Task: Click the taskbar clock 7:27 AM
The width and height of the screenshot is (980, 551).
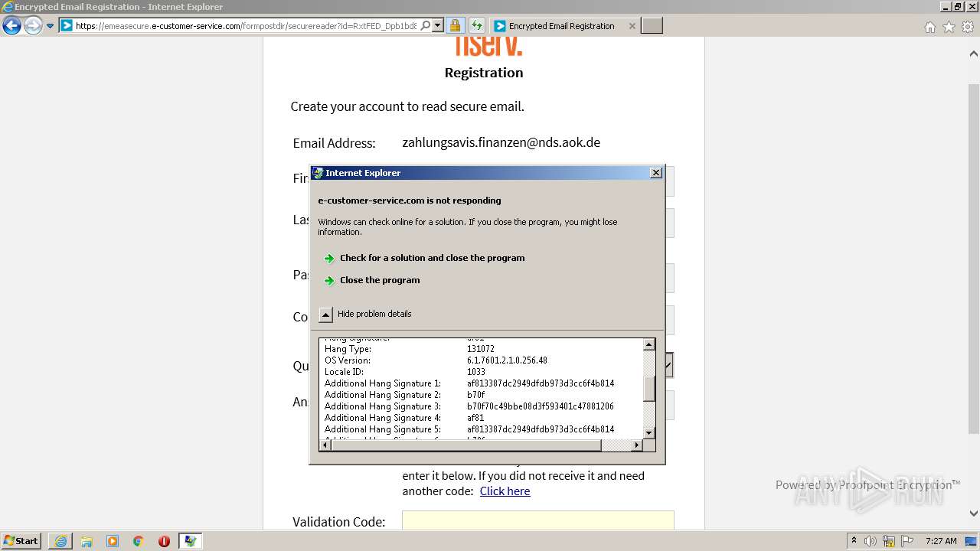Action: (941, 541)
